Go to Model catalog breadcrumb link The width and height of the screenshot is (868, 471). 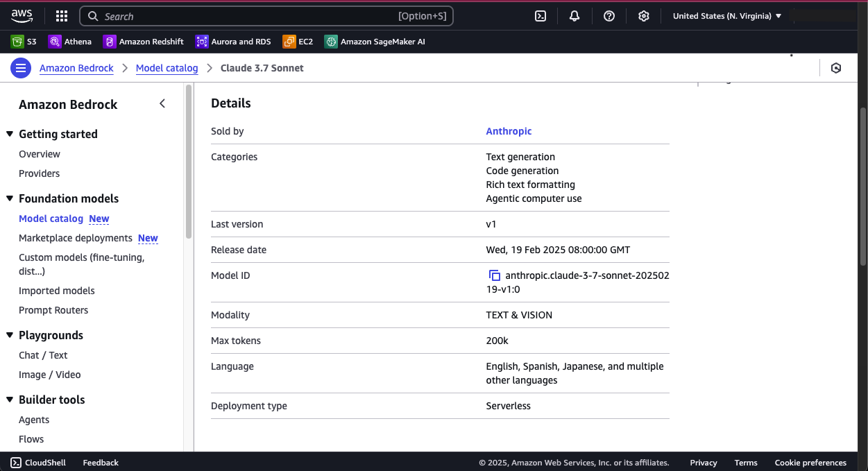pyautogui.click(x=167, y=68)
